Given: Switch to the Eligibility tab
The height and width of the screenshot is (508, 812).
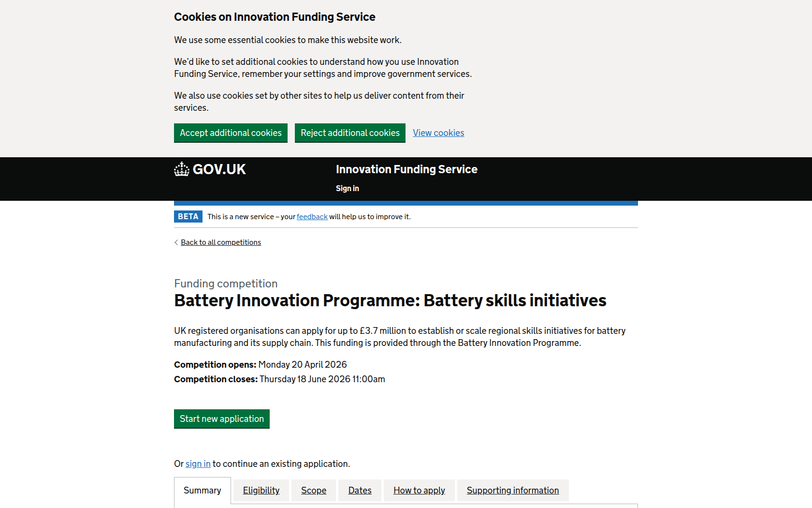Looking at the screenshot, I should coord(261,491).
